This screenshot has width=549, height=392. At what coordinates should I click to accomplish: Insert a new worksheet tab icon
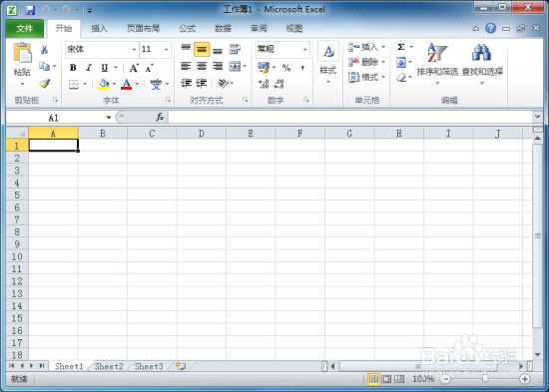[x=181, y=366]
